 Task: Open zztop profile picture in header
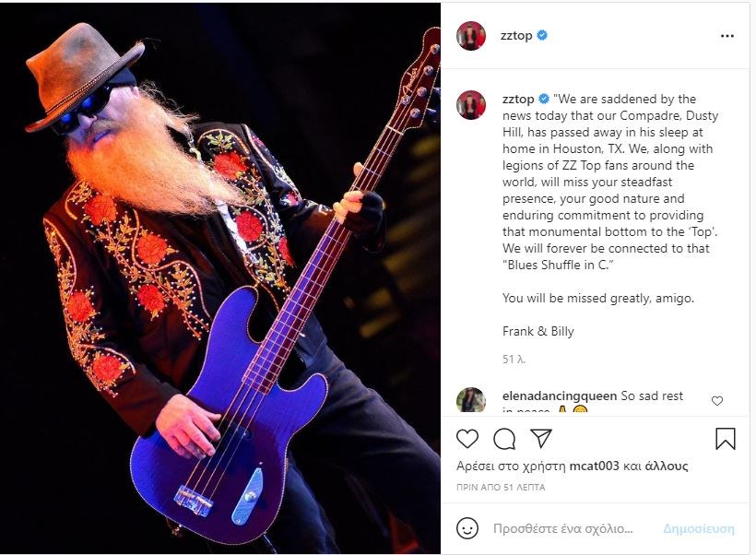click(x=471, y=36)
